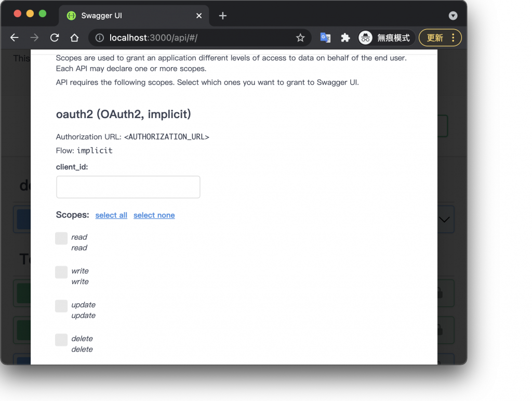532x401 pixels.
Task: Expand the section chevron behind the dialog
Action: [x=445, y=219]
